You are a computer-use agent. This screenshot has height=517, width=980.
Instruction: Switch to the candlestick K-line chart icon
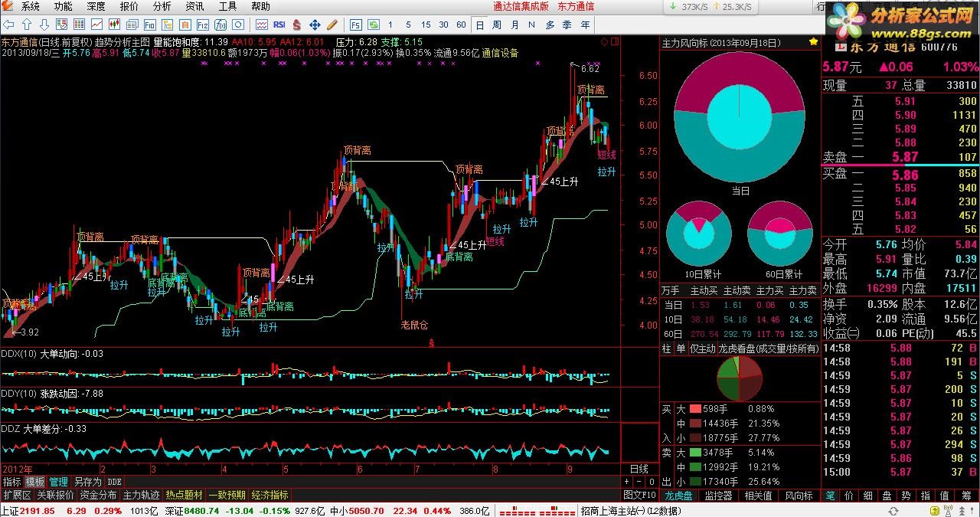114,25
